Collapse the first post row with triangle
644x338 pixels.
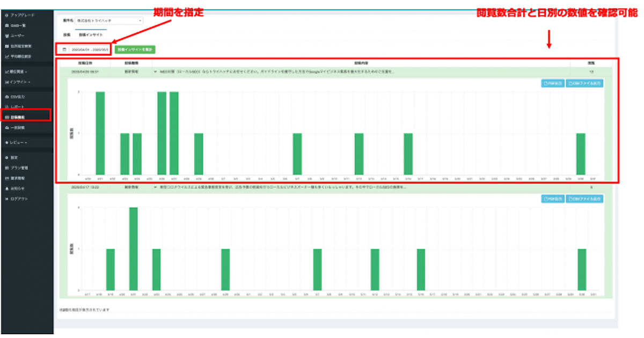[x=155, y=71]
